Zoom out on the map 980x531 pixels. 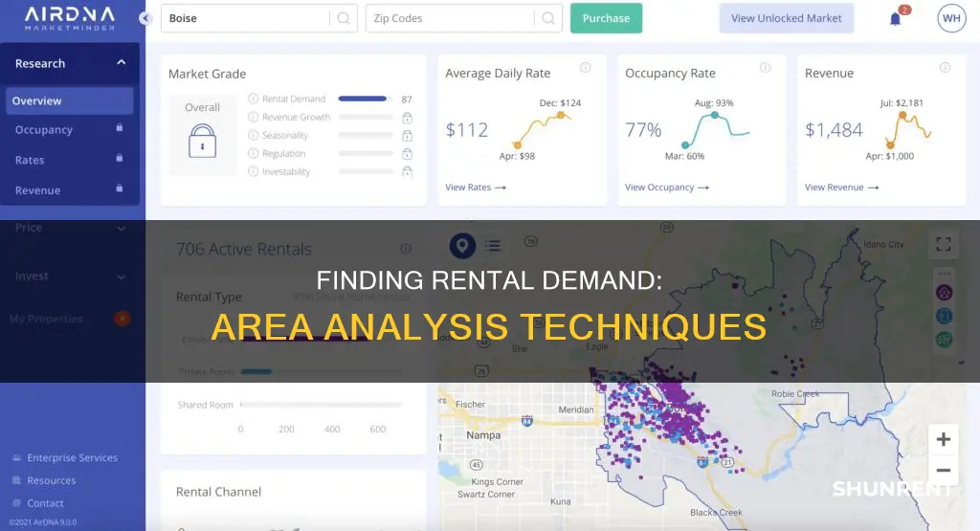[x=944, y=471]
